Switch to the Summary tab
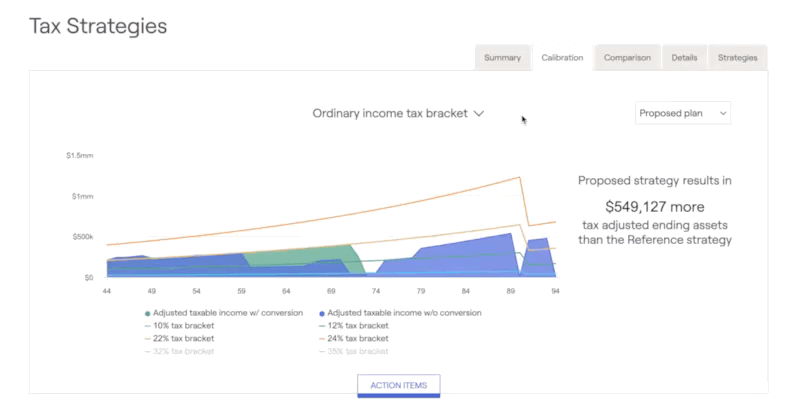Viewport: 800px width, 410px height. coord(502,58)
